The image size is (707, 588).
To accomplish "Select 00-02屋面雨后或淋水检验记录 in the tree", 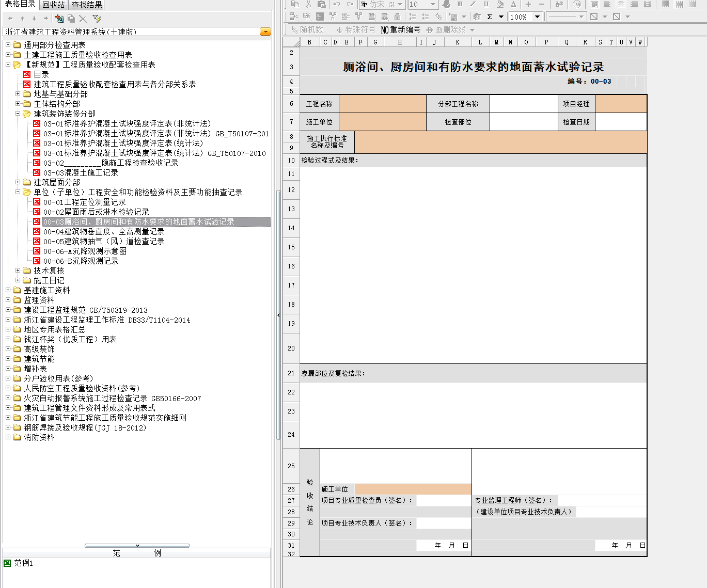I will click(x=96, y=212).
